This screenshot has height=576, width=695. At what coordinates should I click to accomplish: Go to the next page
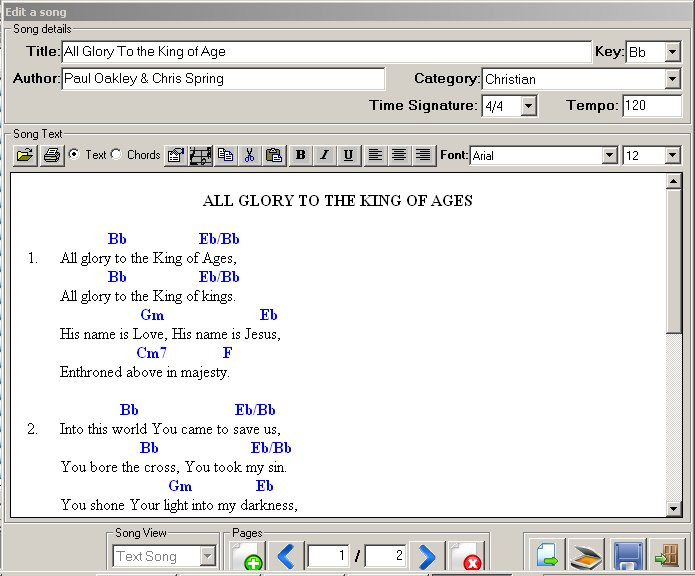(426, 556)
